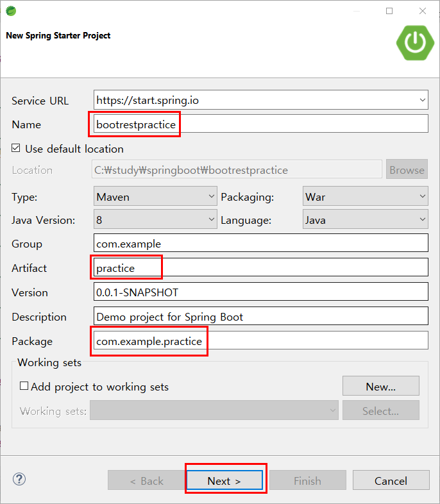Click into the Name field
This screenshot has width=440, height=504.
tap(261, 123)
